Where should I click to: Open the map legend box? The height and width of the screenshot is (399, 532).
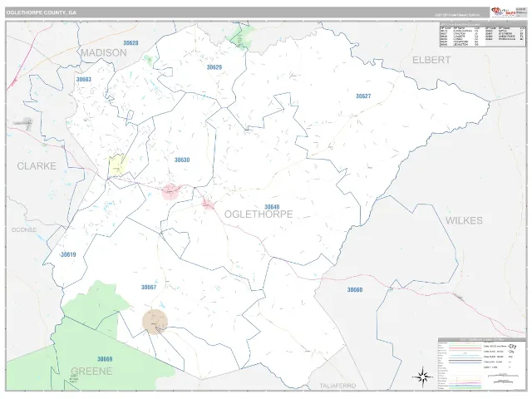coord(482,364)
